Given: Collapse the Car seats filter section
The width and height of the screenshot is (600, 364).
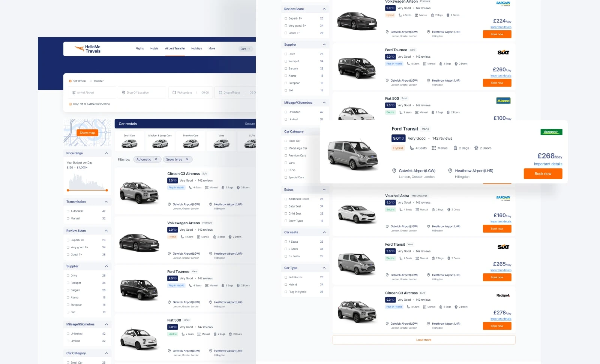Looking at the screenshot, I should (x=324, y=233).
